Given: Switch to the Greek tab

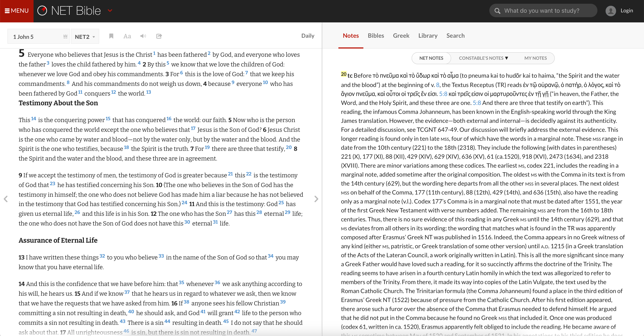Looking at the screenshot, I should [401, 35].
